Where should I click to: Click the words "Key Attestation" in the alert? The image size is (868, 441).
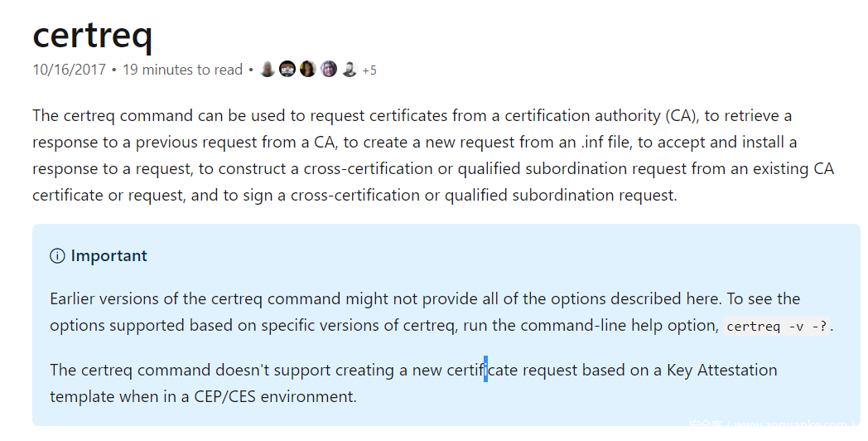click(721, 370)
